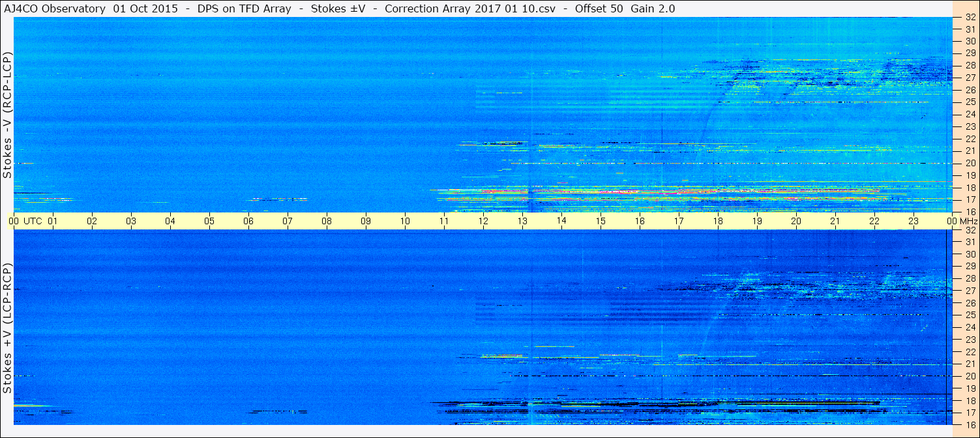This screenshot has height=438, width=980.
Task: Click the 16 MHz label of Stokes +V panel
Action: pyautogui.click(x=970, y=424)
